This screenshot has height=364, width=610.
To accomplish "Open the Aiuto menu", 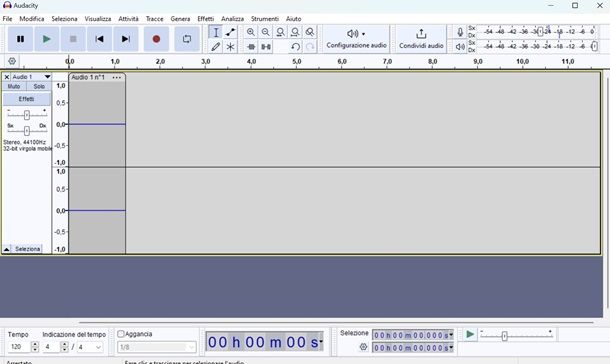I will point(293,19).
